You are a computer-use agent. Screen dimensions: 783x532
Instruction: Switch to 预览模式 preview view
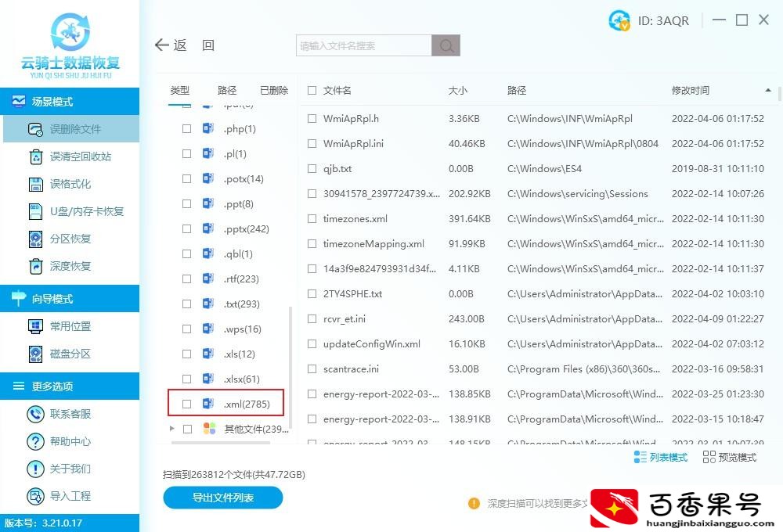tap(730, 457)
